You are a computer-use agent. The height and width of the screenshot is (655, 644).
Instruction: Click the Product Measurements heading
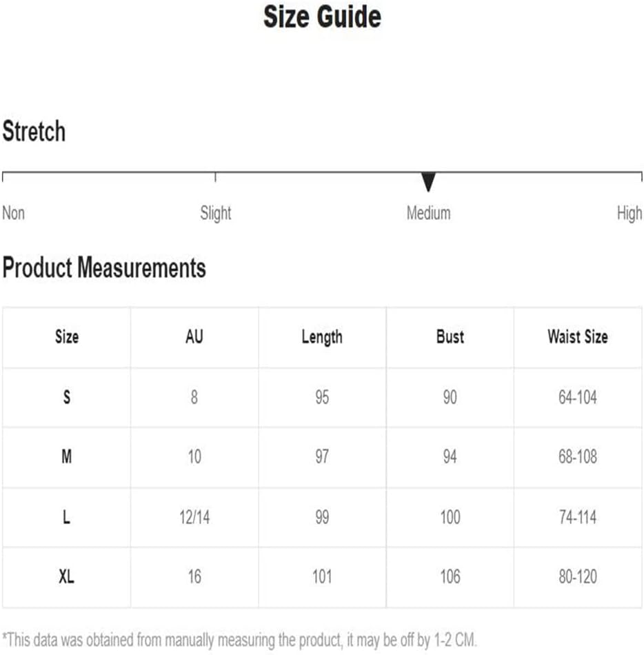click(x=104, y=268)
